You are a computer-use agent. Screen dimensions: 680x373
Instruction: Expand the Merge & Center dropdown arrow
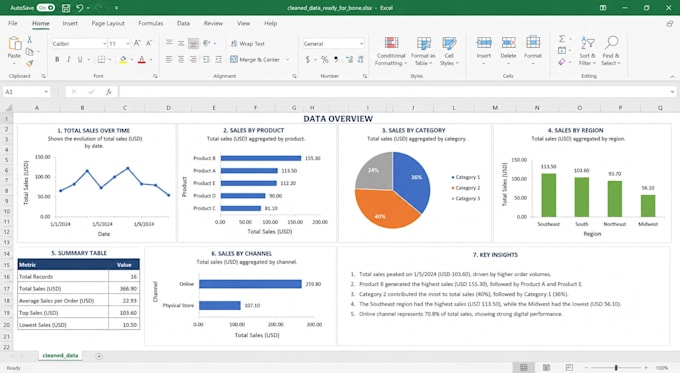(x=287, y=59)
